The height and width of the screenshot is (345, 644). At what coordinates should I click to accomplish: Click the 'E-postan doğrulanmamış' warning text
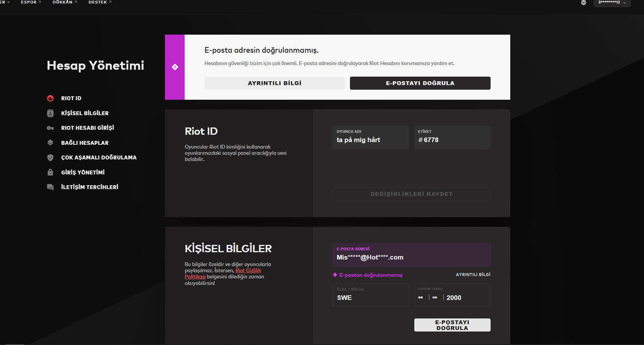point(371,275)
